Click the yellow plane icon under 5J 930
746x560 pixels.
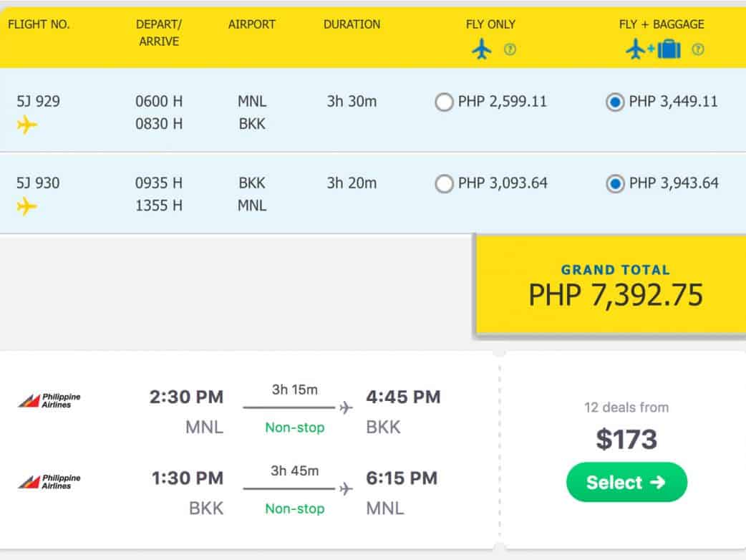(27, 207)
